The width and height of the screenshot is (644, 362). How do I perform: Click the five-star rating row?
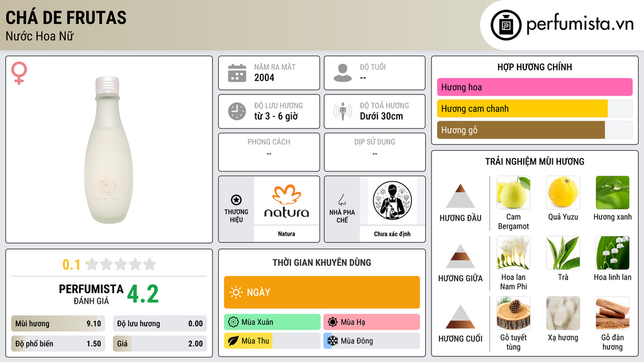click(x=121, y=264)
